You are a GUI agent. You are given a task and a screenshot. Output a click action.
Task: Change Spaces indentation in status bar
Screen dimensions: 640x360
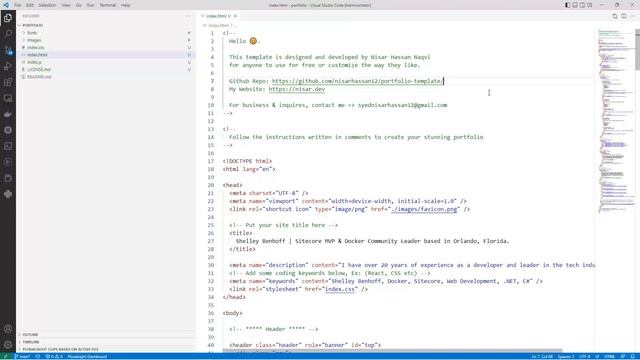566,356
